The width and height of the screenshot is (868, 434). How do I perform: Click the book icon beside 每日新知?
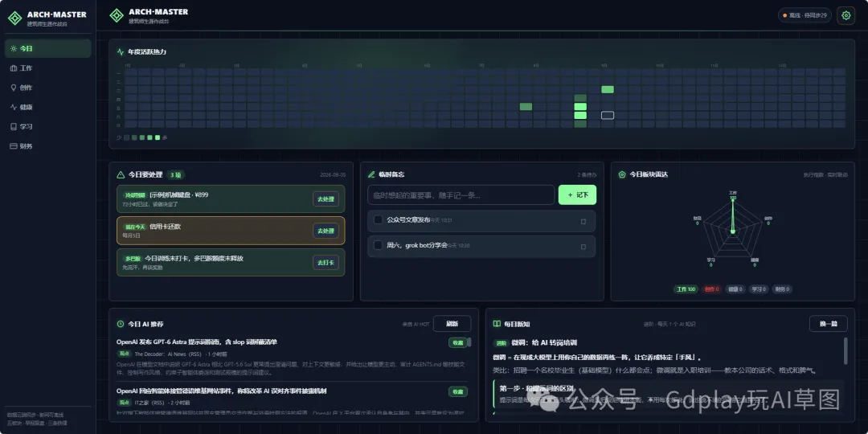point(497,324)
